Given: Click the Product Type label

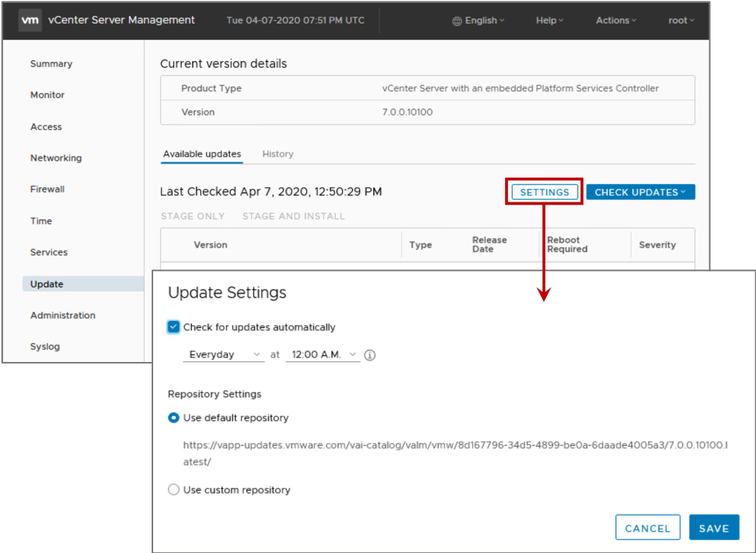Looking at the screenshot, I should tap(211, 88).
